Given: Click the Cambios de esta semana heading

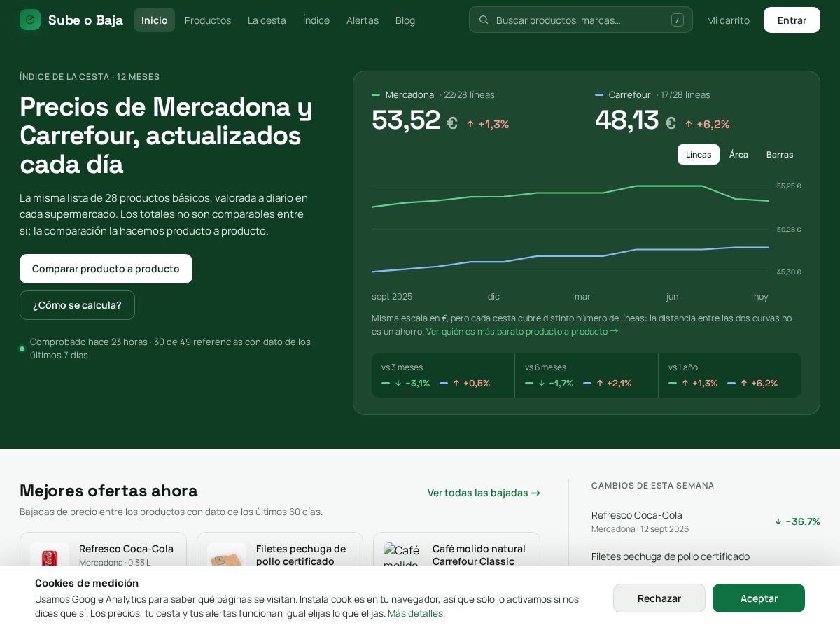Looking at the screenshot, I should [653, 486].
